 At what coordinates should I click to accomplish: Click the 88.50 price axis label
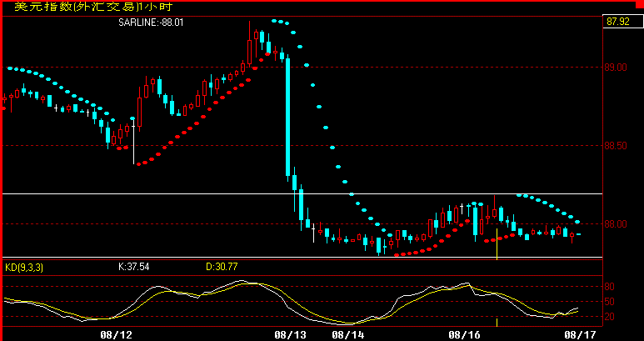point(615,145)
